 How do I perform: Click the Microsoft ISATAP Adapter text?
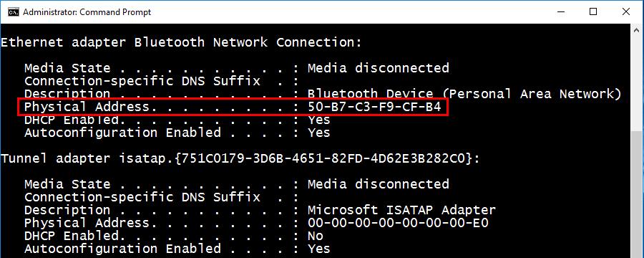pyautogui.click(x=401, y=210)
